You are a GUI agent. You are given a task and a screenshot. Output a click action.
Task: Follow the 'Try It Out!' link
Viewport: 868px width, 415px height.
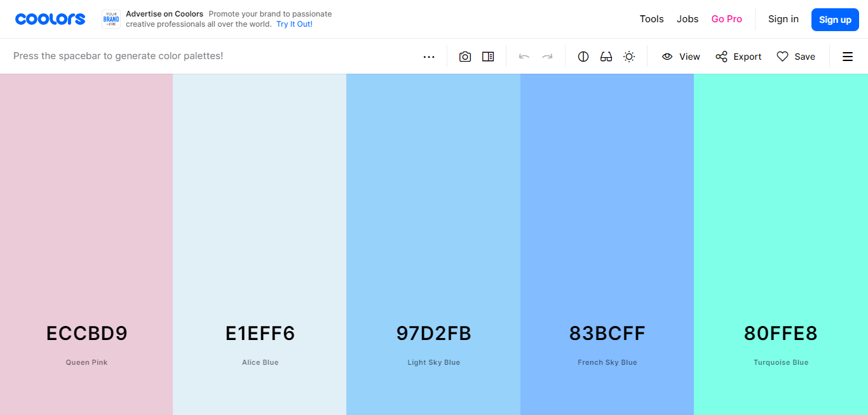click(294, 24)
